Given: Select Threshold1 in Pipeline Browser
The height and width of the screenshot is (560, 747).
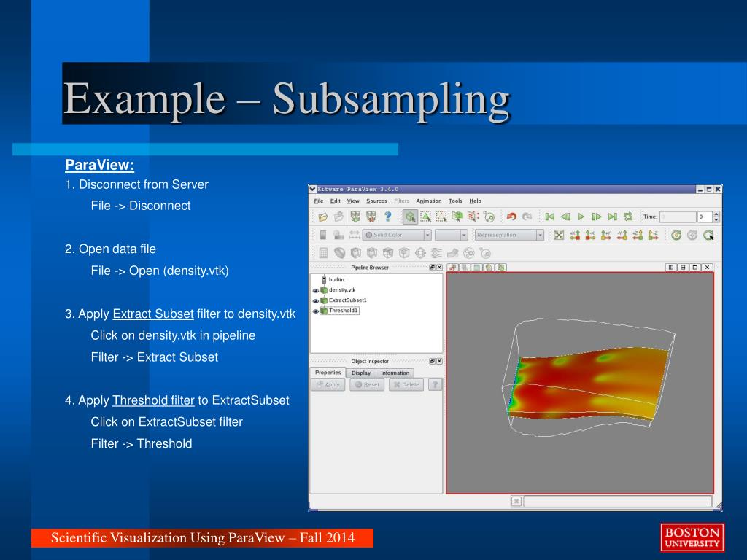Looking at the screenshot, I should point(343,311).
